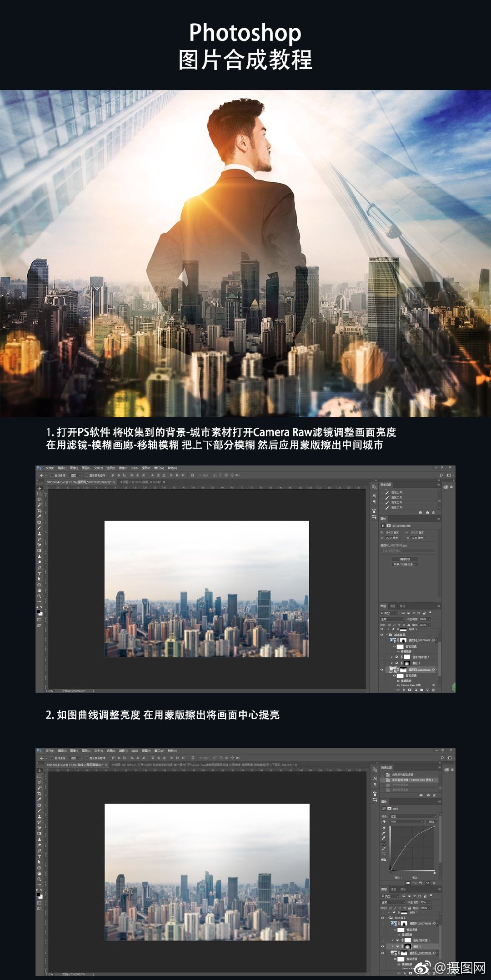Viewport: 491px width, 980px height.
Task: Select Magic Wand tool in first Photoshop screenshot
Action: (x=39, y=505)
